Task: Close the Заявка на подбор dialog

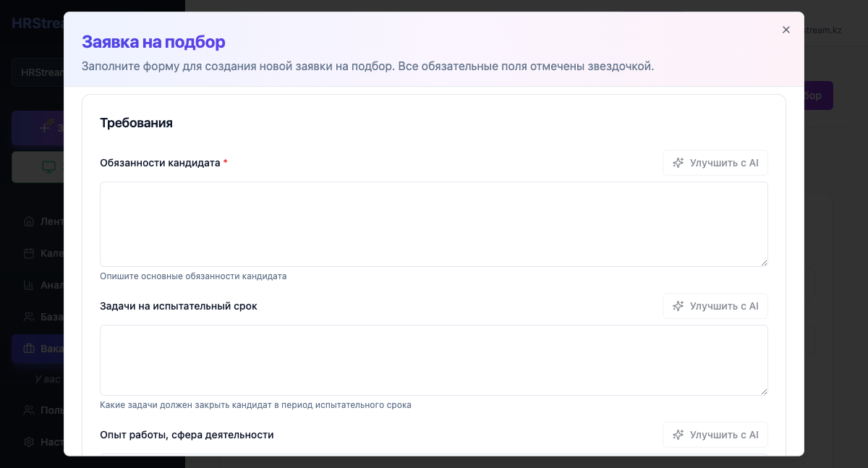Action: coord(786,30)
